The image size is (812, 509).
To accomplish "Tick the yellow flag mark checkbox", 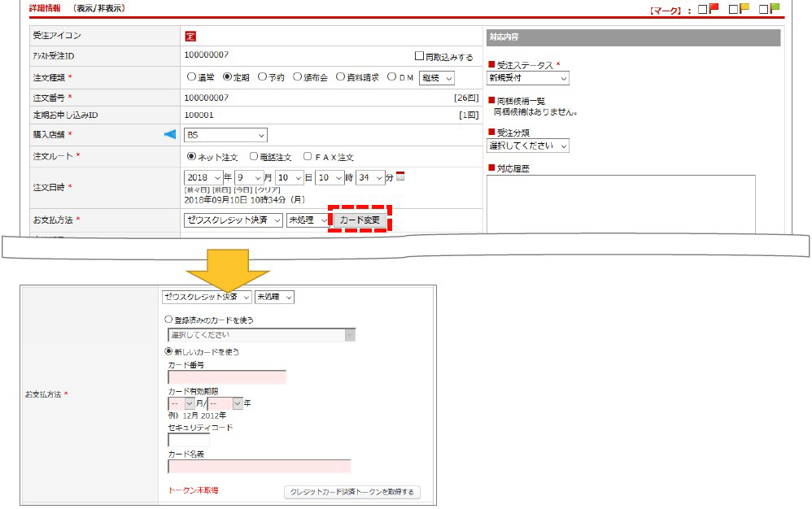I will pos(733,10).
